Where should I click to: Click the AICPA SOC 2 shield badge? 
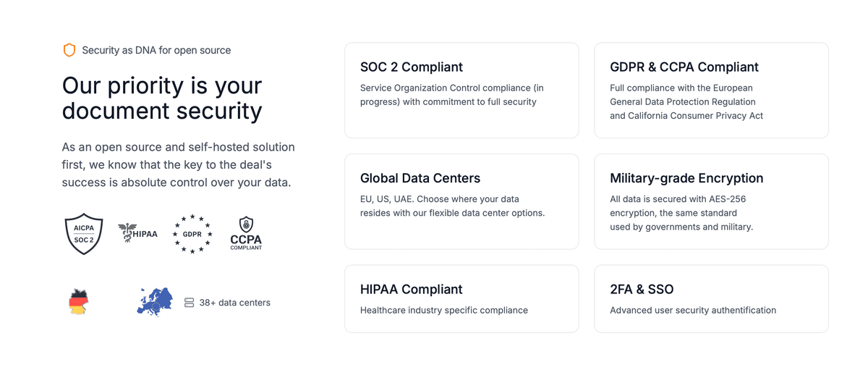click(84, 233)
